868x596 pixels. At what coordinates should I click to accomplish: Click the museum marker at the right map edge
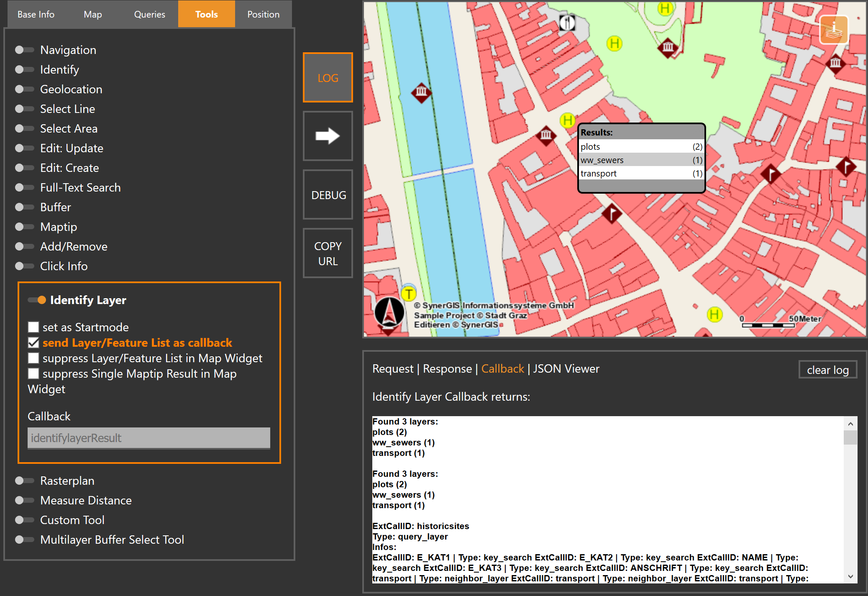835,64
